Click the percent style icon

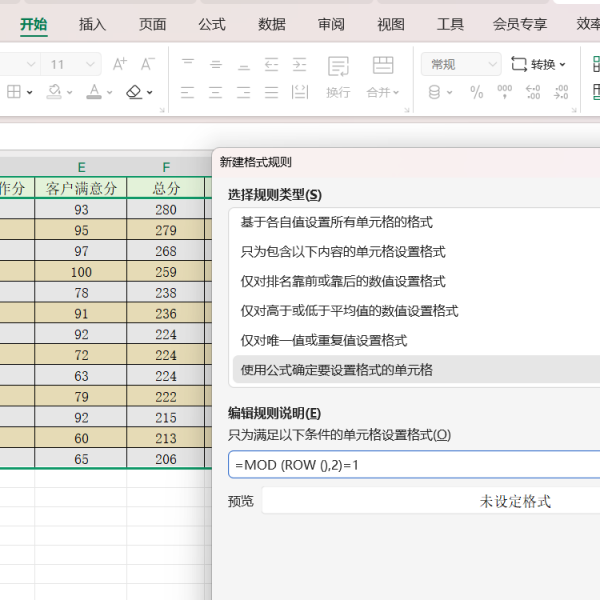pos(477,92)
